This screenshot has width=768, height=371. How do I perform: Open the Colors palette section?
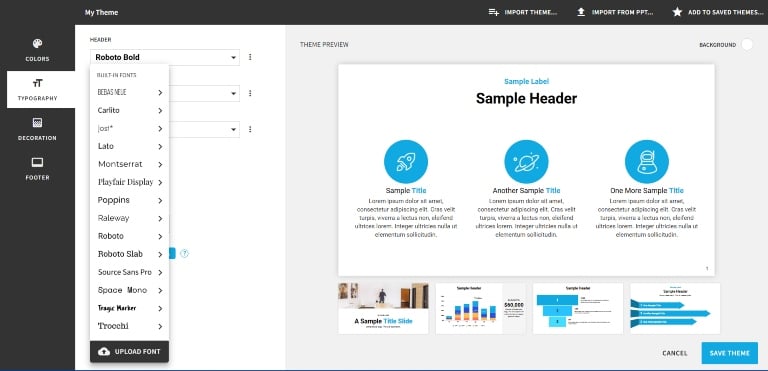pyautogui.click(x=37, y=50)
